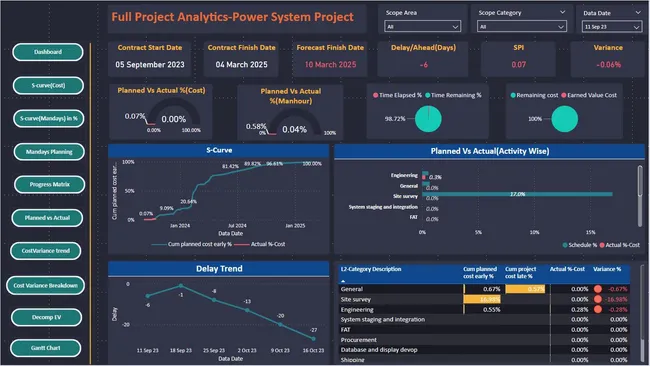
Task: Sort by Cum planned cost early % column
Action: (480, 272)
